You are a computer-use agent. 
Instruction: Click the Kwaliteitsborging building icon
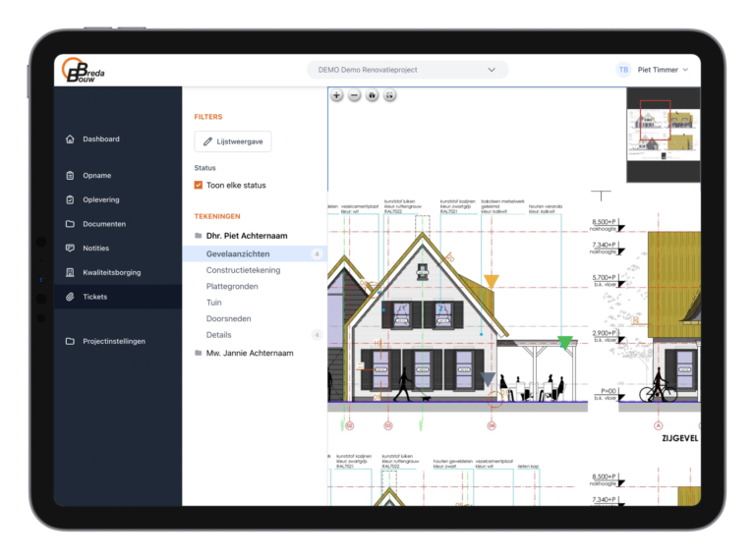[70, 272]
